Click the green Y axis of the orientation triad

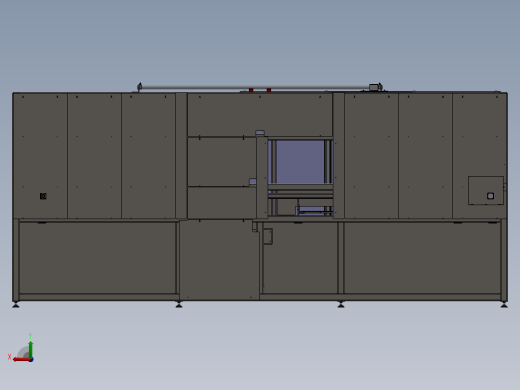[30, 349]
